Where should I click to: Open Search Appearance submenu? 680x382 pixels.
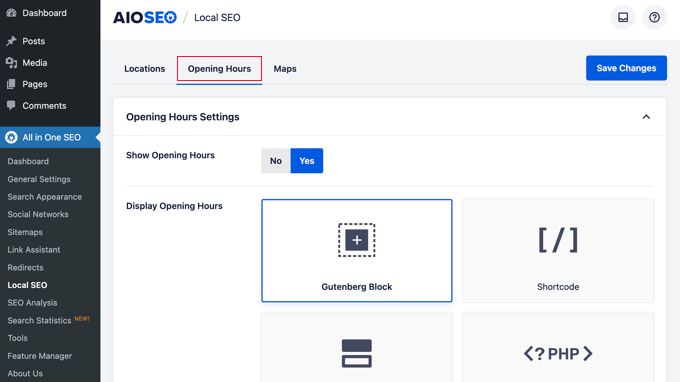coord(44,197)
